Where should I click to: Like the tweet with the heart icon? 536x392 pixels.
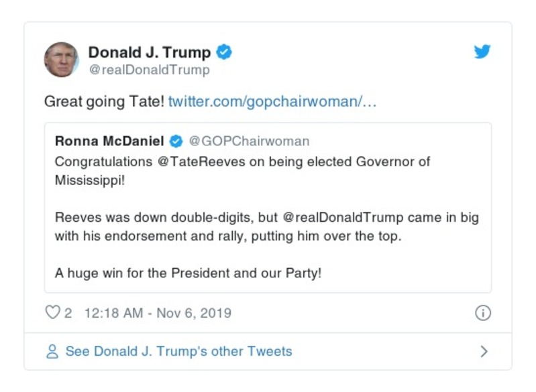click(52, 313)
